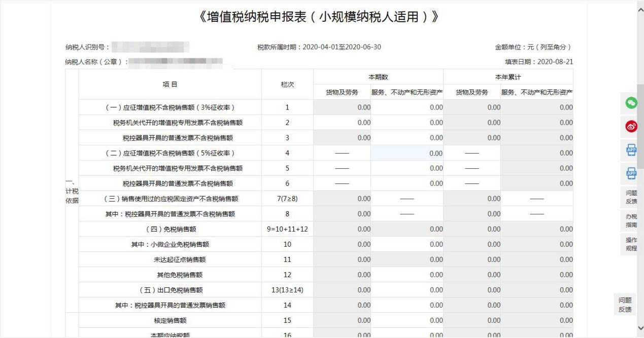Select row 1 current-period 服务、不动产和无形资产 cell
Viewport: 644px width, 338px height.
click(407, 107)
